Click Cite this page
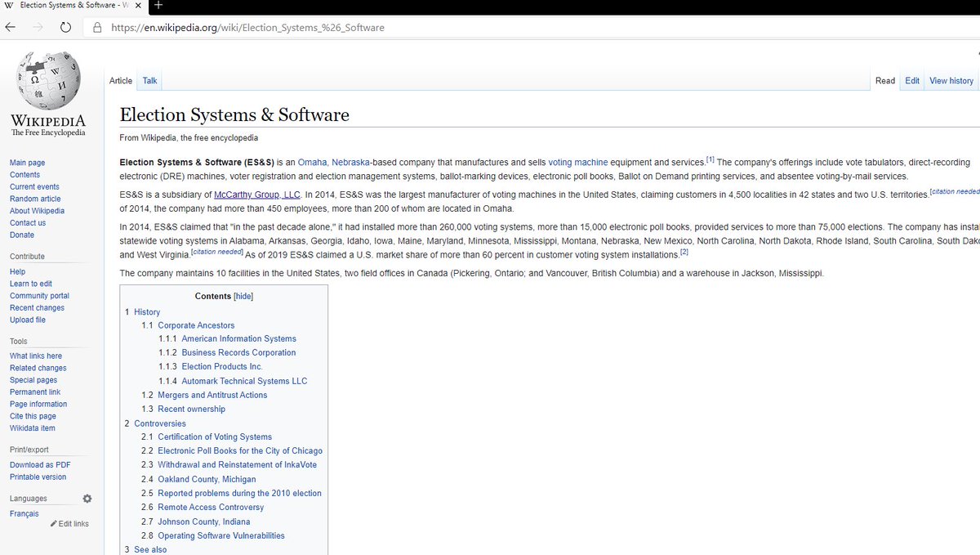The width and height of the screenshot is (980, 555). 33,416
